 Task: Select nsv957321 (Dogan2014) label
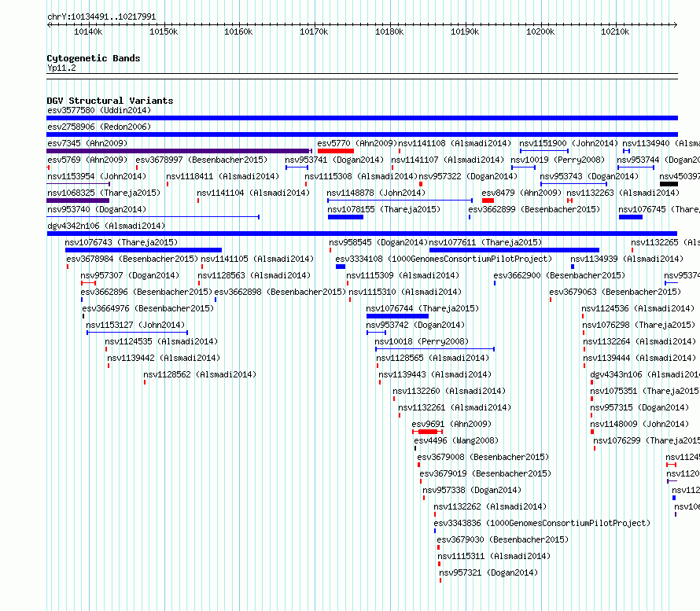(488, 572)
